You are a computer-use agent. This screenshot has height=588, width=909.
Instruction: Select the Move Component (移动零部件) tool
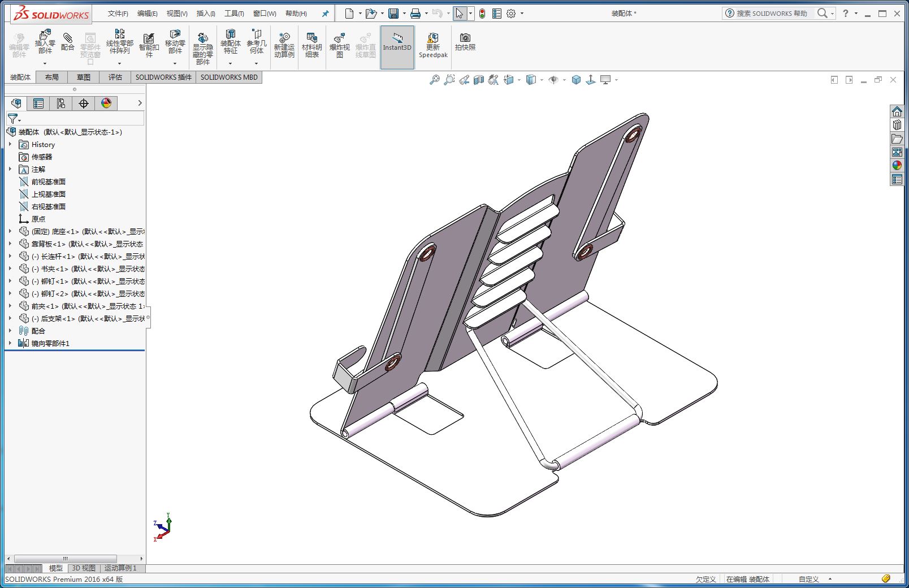tap(175, 43)
